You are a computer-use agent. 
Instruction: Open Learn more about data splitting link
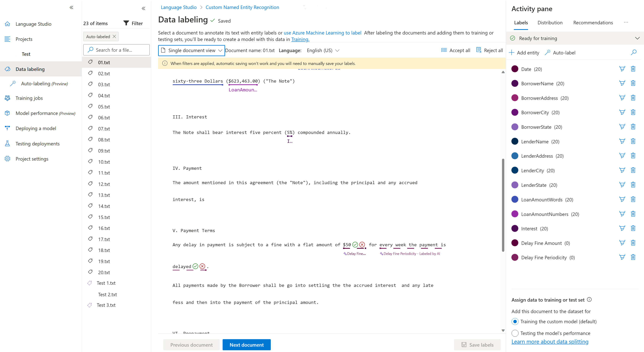pos(550,341)
